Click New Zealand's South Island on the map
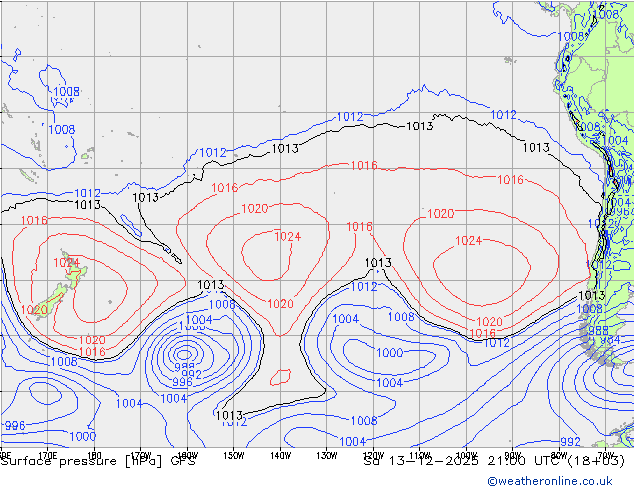The width and height of the screenshot is (634, 490). [x=51, y=302]
